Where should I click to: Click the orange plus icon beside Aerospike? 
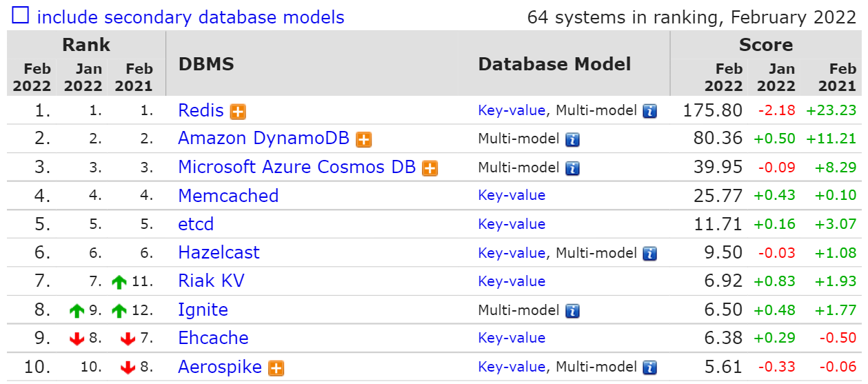point(276,368)
